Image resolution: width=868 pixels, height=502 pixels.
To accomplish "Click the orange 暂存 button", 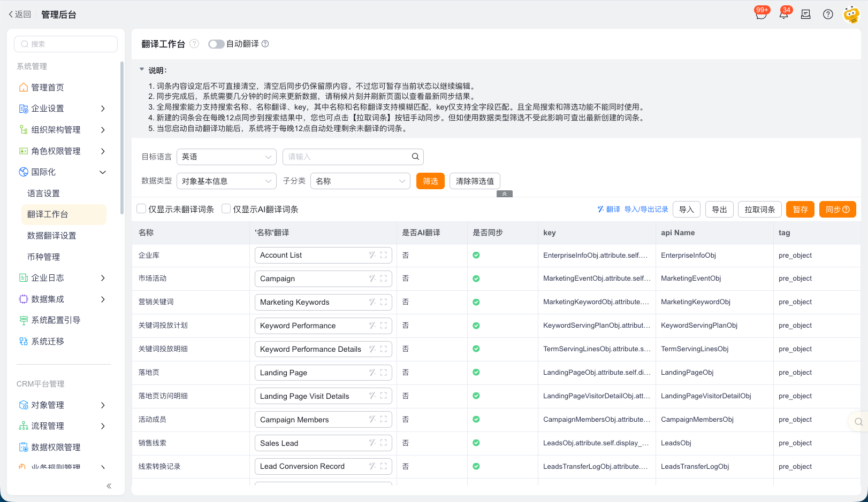I will tap(800, 210).
